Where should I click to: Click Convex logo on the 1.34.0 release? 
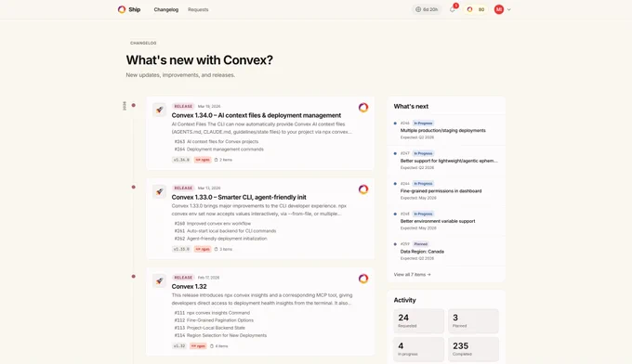point(363,108)
